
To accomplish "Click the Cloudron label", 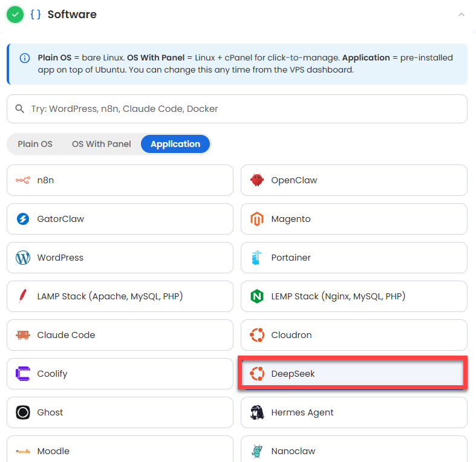I will click(x=291, y=335).
